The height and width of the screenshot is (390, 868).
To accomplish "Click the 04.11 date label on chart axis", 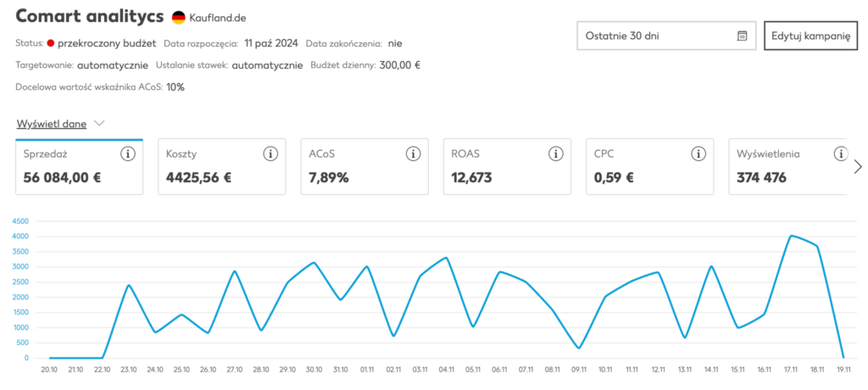I will 446,370.
